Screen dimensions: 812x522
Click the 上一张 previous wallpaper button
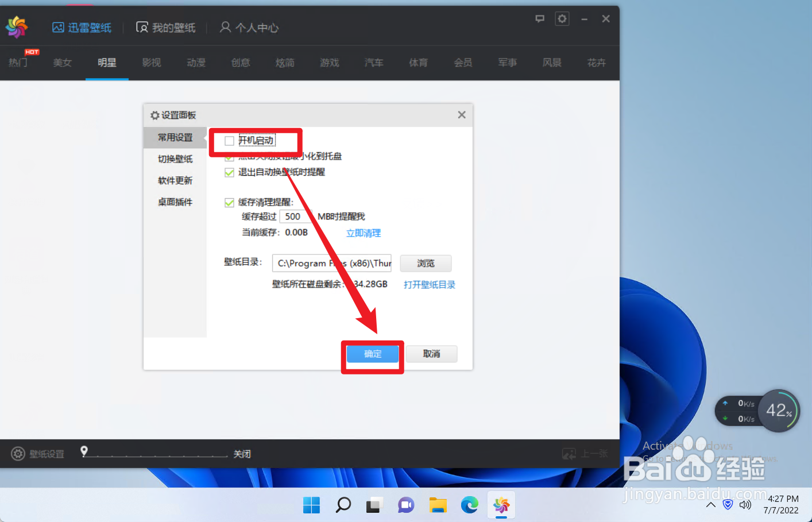click(585, 454)
